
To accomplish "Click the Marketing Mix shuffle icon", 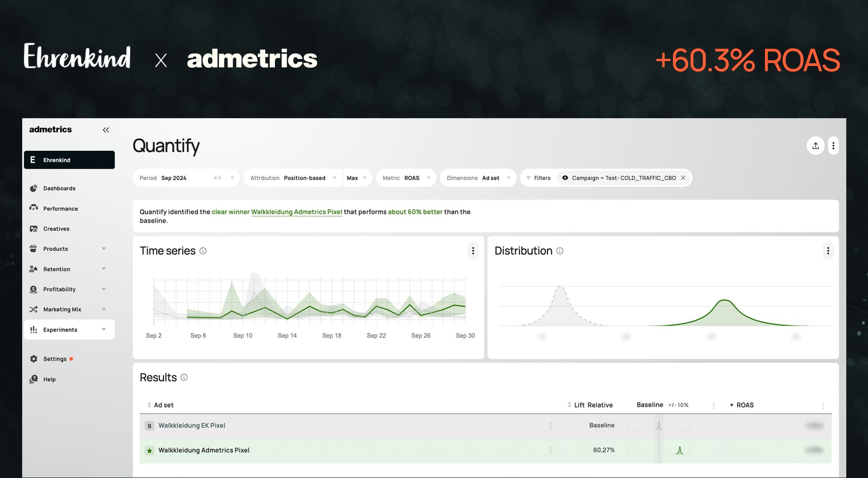I will tap(34, 309).
